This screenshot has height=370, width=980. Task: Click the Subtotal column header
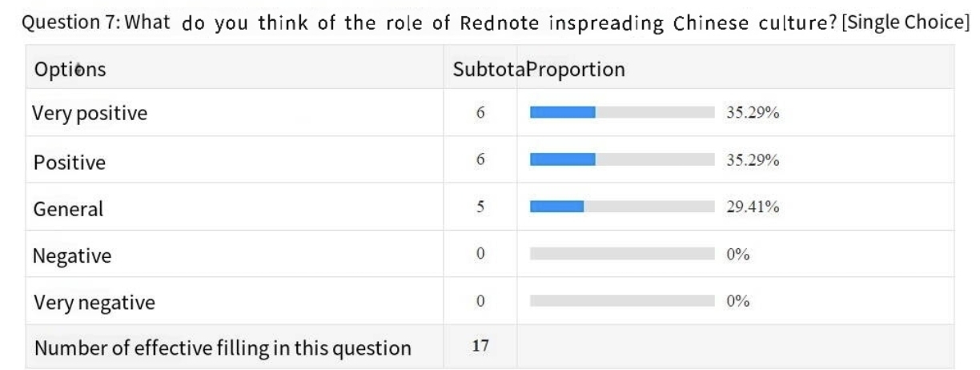488,70
